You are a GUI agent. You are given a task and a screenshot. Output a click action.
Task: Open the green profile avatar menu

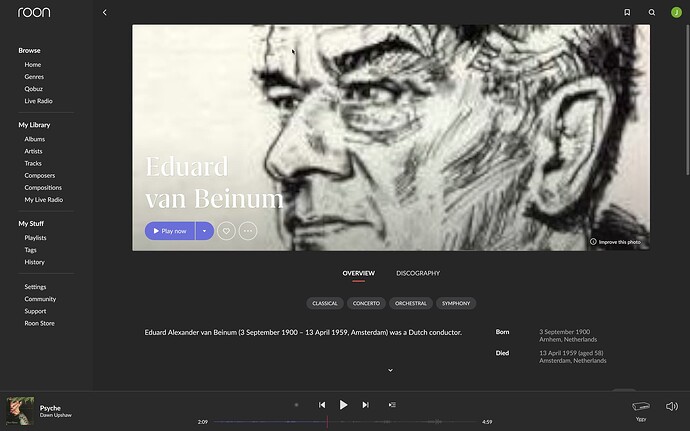676,12
